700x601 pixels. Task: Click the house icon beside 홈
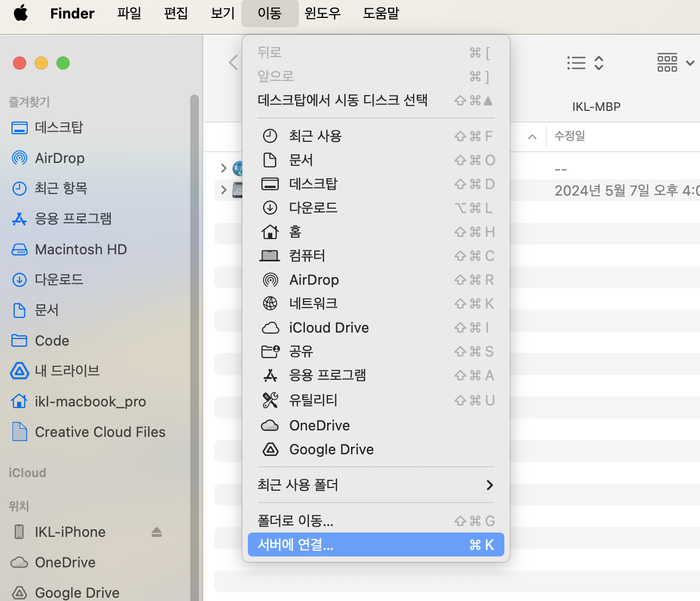pos(270,232)
